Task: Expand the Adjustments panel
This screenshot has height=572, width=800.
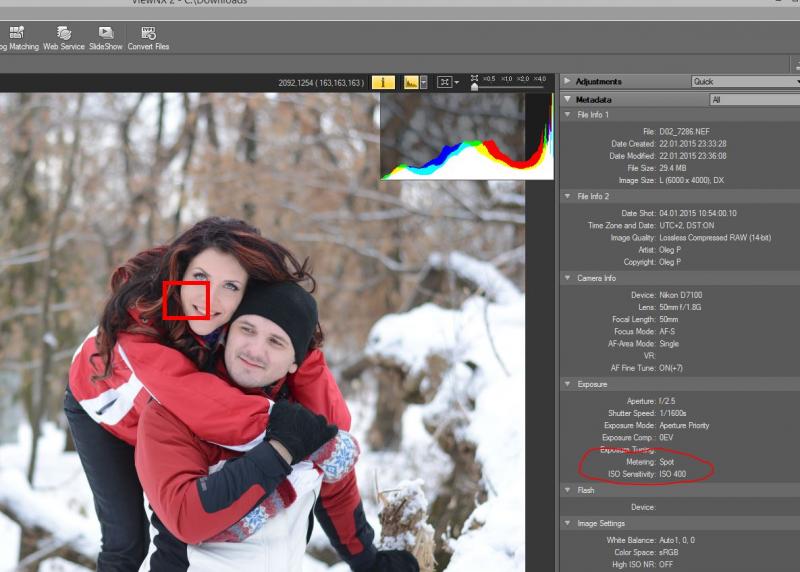Action: tap(567, 81)
